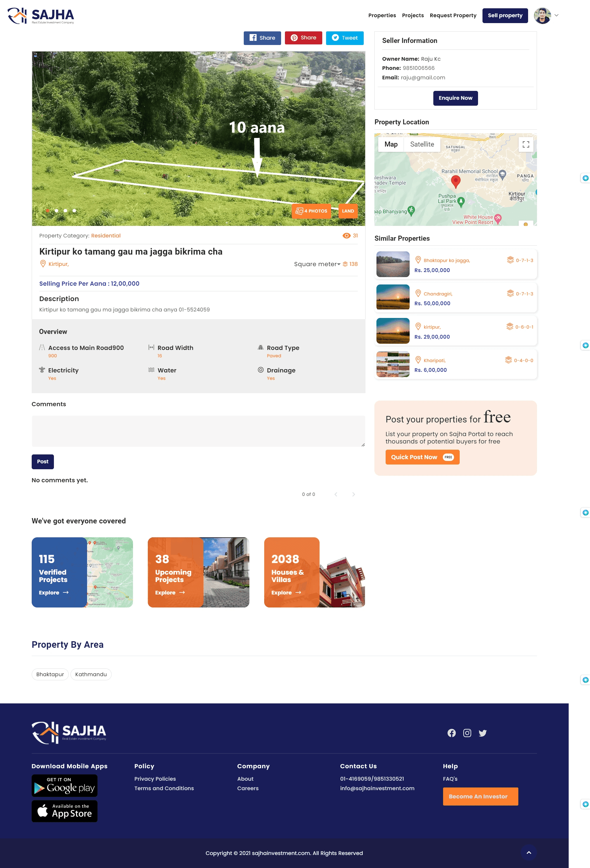Image resolution: width=590 pixels, height=868 pixels.
Task: Open the footer Facebook icon
Action: coord(451,733)
